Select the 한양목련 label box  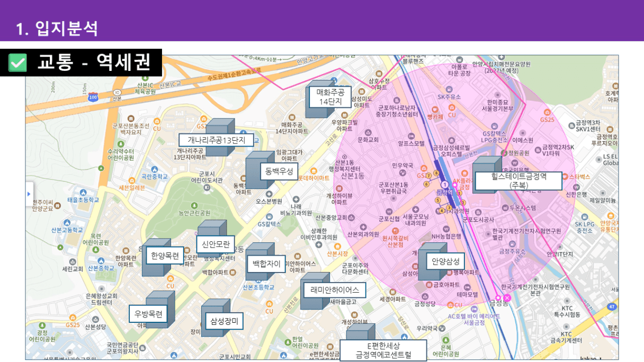164,256
